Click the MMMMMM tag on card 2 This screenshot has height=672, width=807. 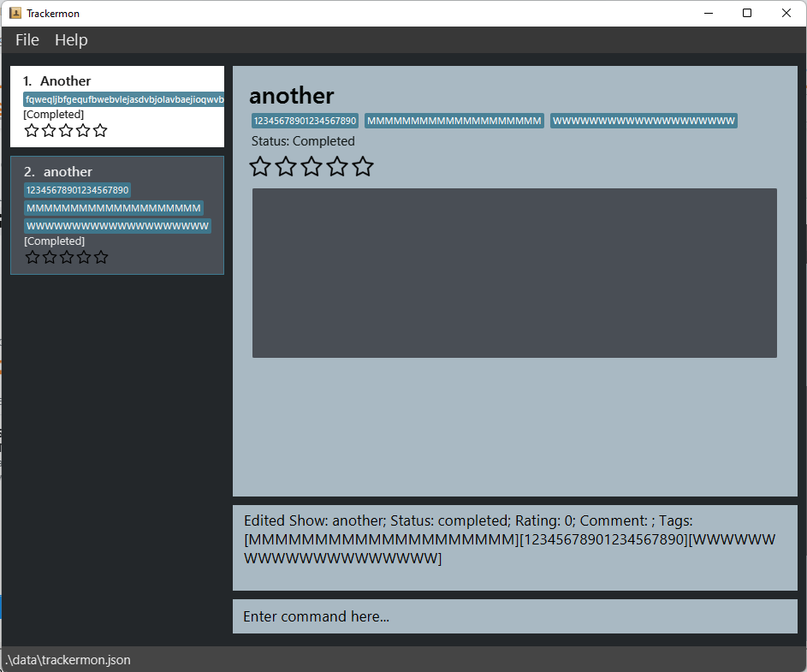click(114, 208)
